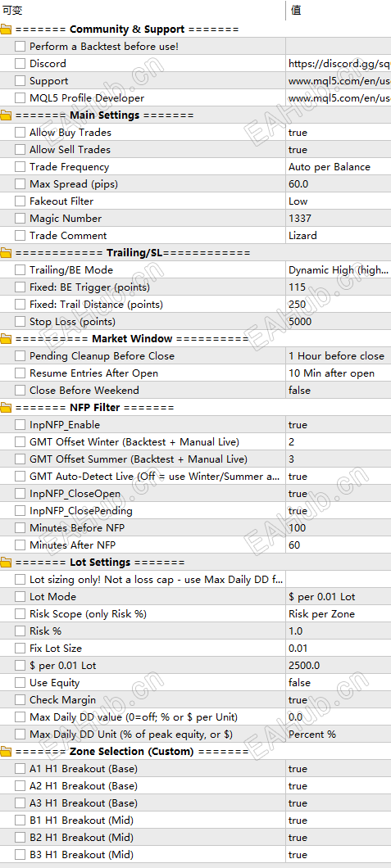
Task: Edit the Stop Loss value 5000
Action: point(300,322)
